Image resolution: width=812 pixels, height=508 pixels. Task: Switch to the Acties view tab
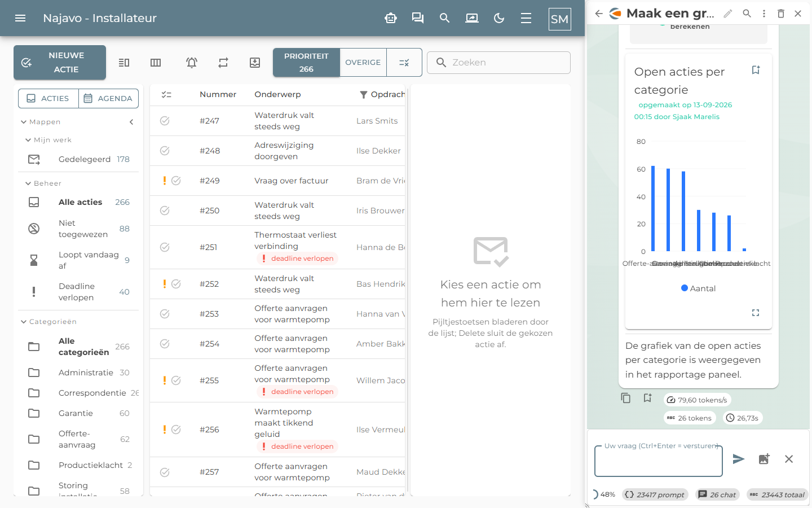pos(48,98)
